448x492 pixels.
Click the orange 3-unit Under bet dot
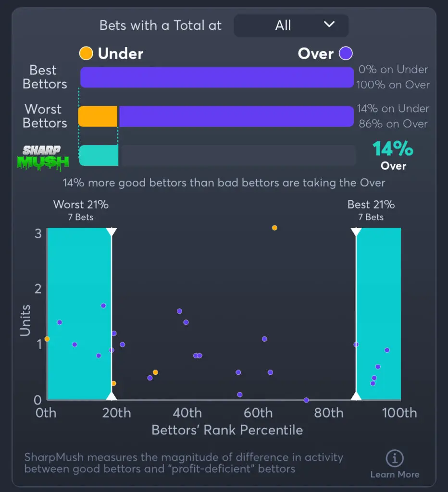pyautogui.click(x=274, y=228)
